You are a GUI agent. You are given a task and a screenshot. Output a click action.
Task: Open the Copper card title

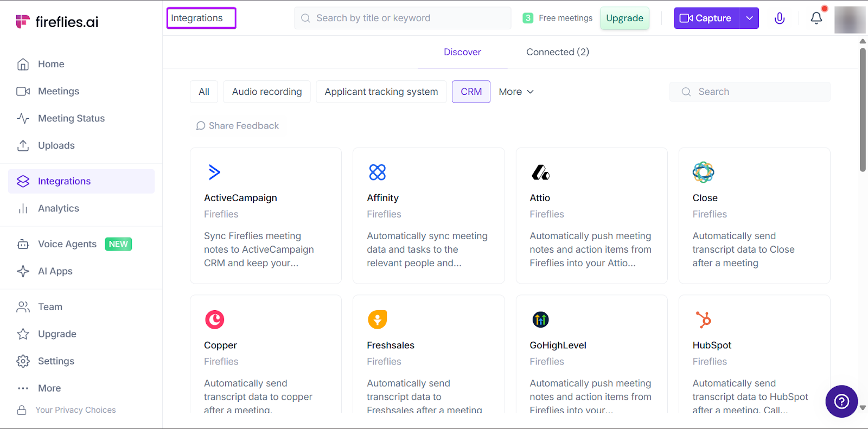pyautogui.click(x=220, y=345)
